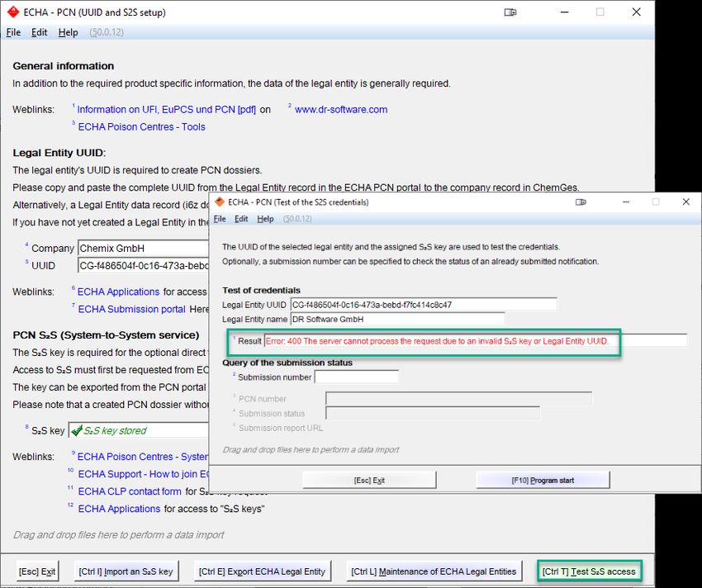Open ECHA Submission portal link
This screenshot has height=588, width=702.
tap(131, 309)
